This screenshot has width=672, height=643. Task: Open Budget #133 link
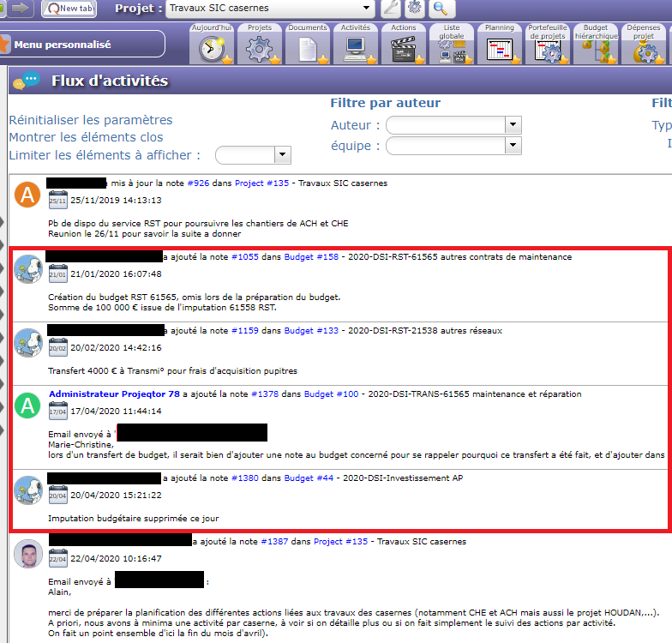coord(312,331)
